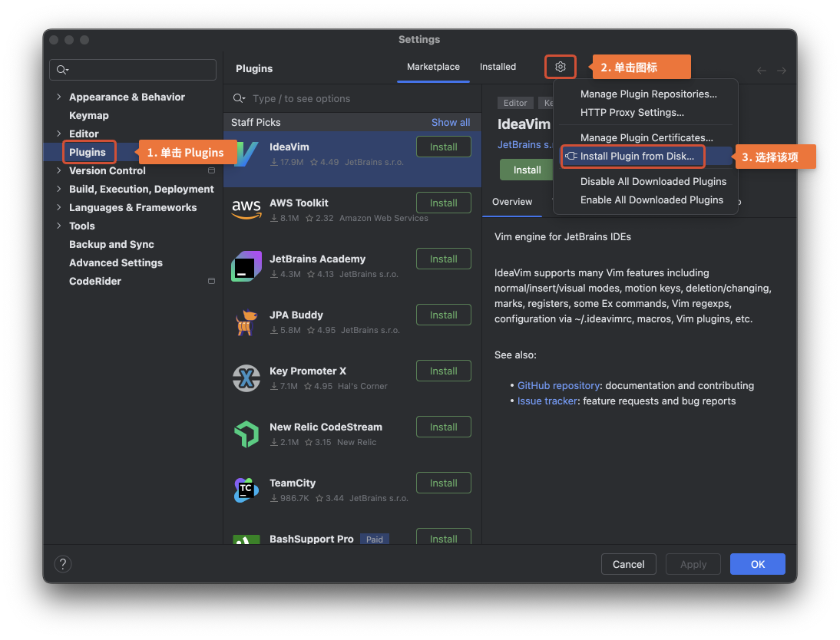Image resolution: width=840 pixels, height=640 pixels.
Task: Click the Version Control project-level icon
Action: click(212, 170)
